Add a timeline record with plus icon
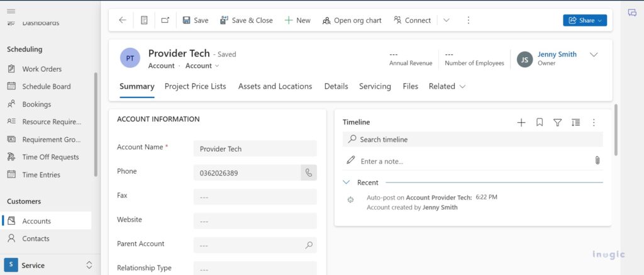 [521, 123]
